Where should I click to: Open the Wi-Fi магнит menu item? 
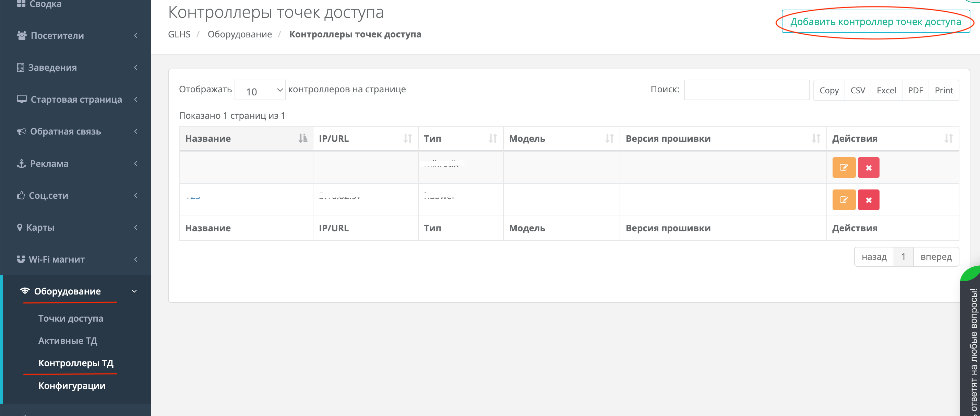[57, 259]
